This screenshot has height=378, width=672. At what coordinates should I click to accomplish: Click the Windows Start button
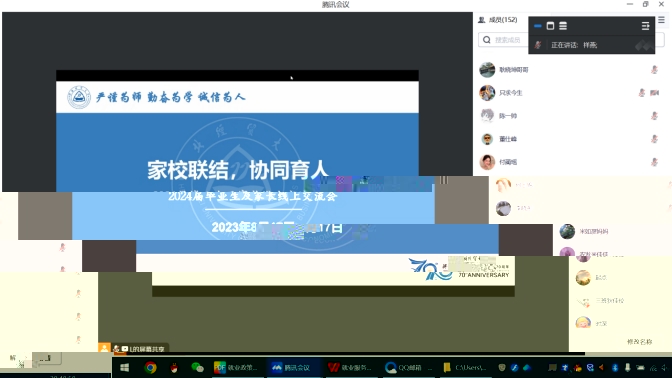(x=125, y=367)
